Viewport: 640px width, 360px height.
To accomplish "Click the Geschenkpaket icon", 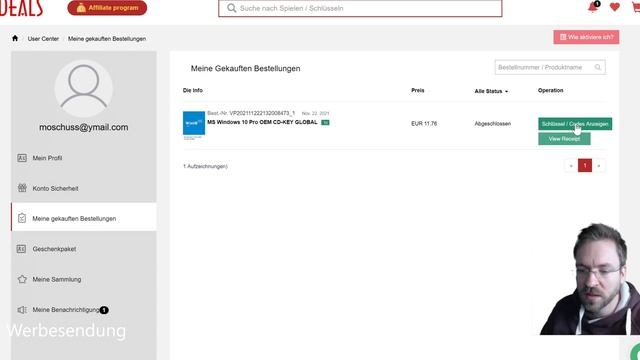I will click(x=21, y=249).
